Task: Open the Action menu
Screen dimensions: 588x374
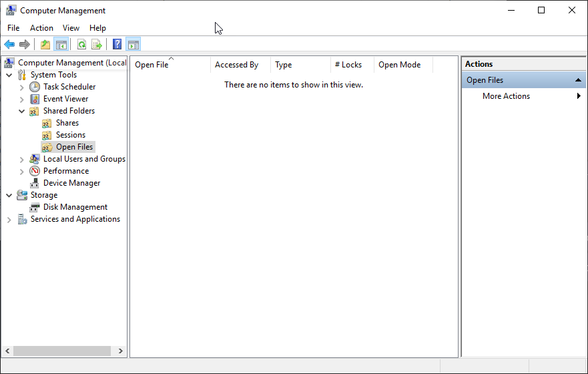Action: point(41,28)
